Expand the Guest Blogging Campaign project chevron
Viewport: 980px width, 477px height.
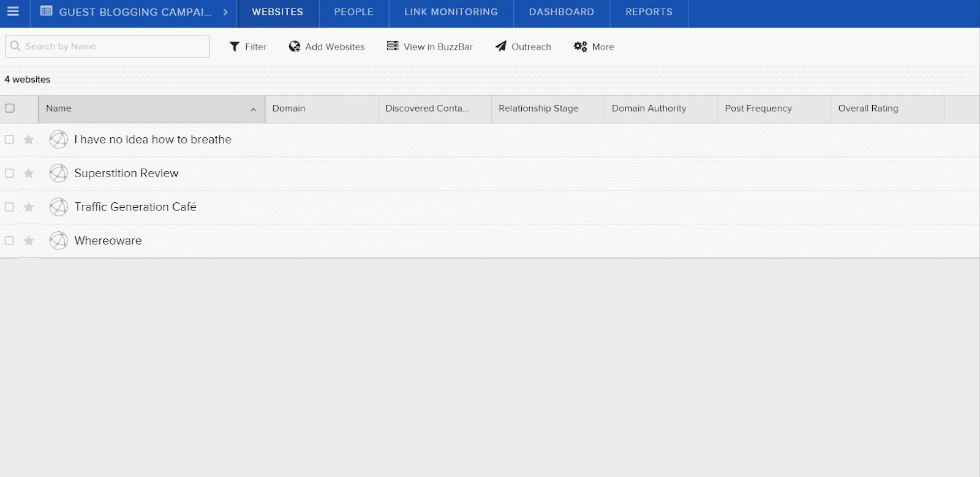coord(225,12)
